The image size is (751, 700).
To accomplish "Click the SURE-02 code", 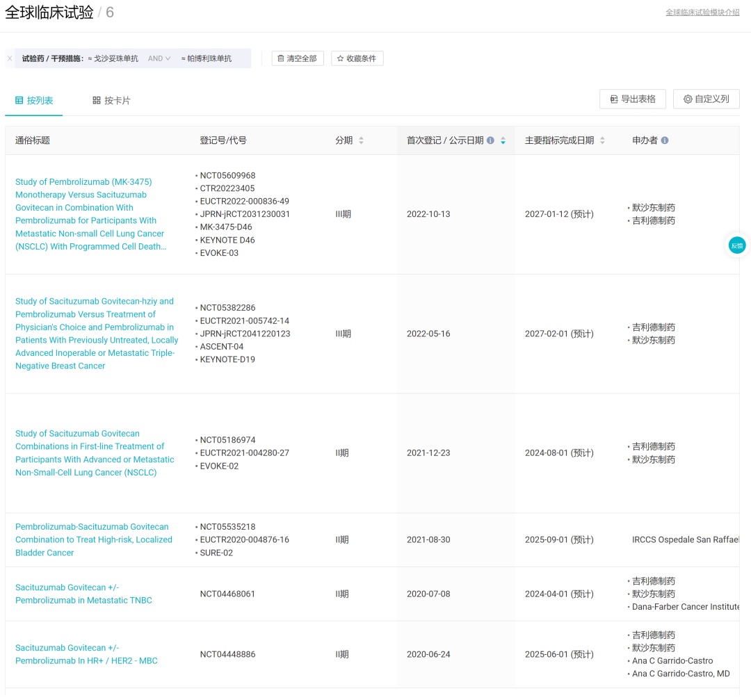I will click(x=216, y=553).
